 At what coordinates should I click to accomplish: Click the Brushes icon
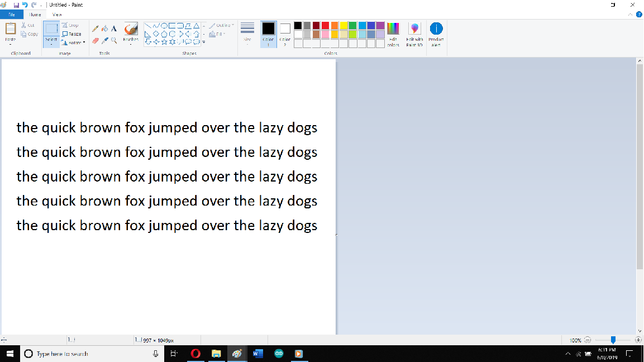coord(130,29)
